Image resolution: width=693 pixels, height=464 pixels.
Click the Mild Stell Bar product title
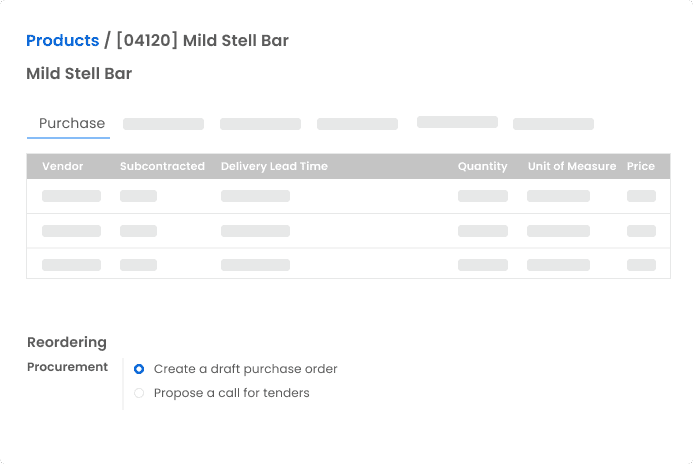79,74
